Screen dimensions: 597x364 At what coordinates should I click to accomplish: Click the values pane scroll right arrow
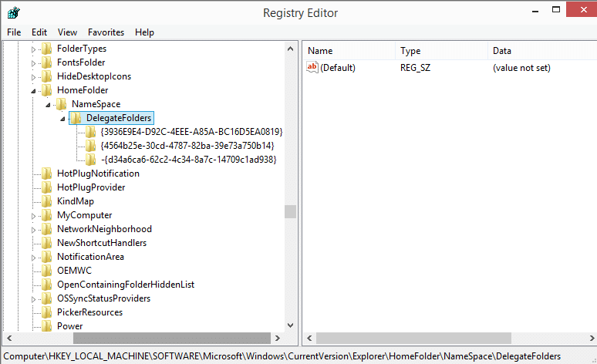(x=592, y=338)
